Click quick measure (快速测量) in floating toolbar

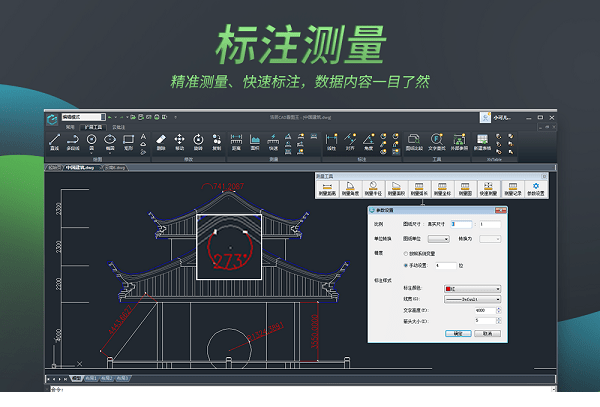(488, 189)
